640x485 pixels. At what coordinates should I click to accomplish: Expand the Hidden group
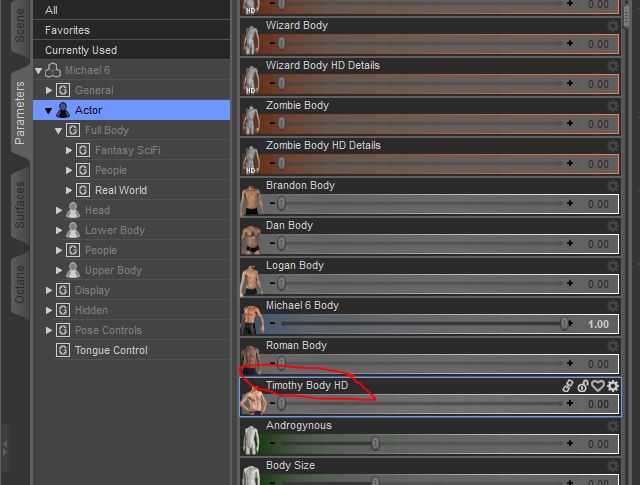pyautogui.click(x=49, y=310)
